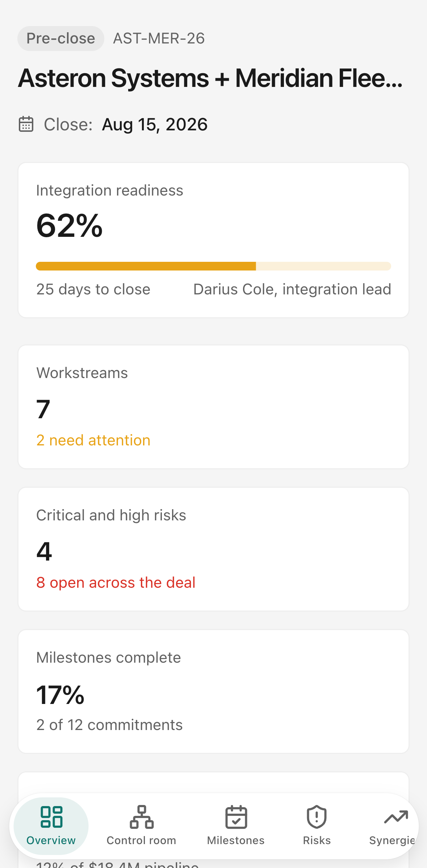Open Control room hierarchy icon
The height and width of the screenshot is (868, 427).
142,817
